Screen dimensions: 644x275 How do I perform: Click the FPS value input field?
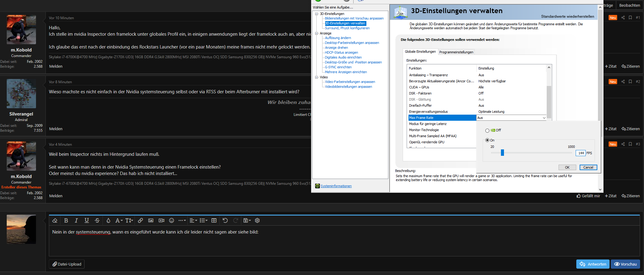click(x=581, y=153)
